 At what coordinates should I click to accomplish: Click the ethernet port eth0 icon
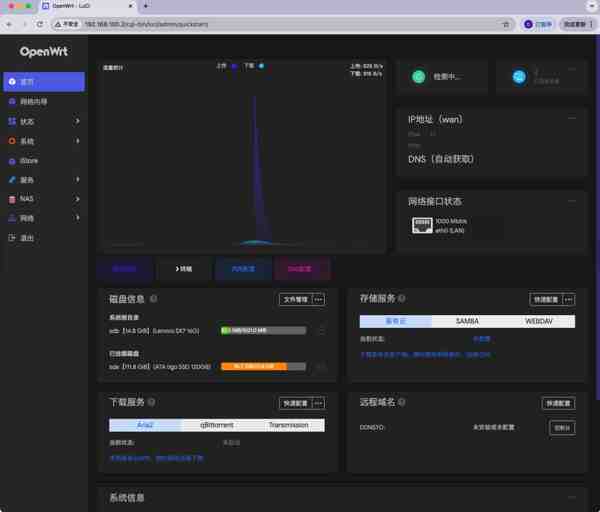(x=422, y=226)
